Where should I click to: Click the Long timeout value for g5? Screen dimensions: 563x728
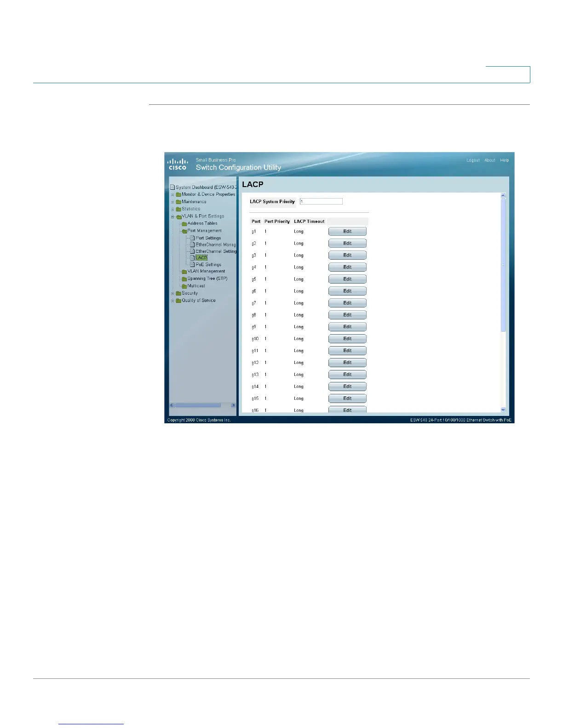click(x=299, y=279)
